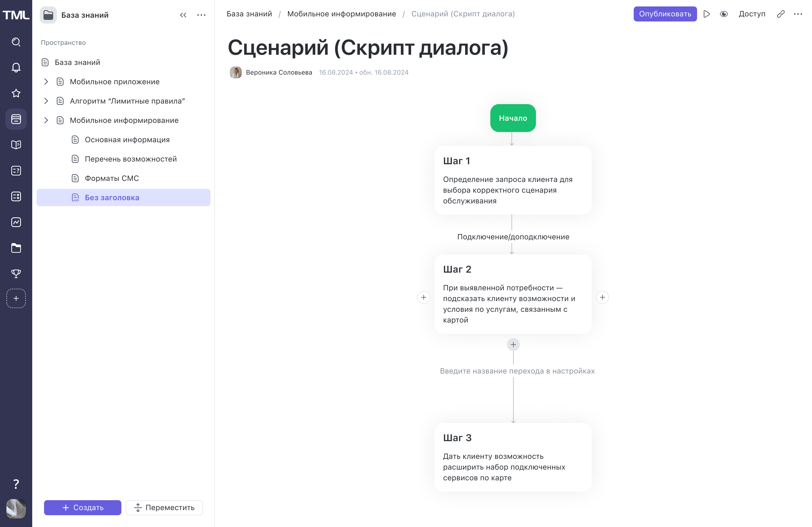The width and height of the screenshot is (812, 527).
Task: Expand Алгоритм "Лимитные правила" item
Action: tap(46, 101)
